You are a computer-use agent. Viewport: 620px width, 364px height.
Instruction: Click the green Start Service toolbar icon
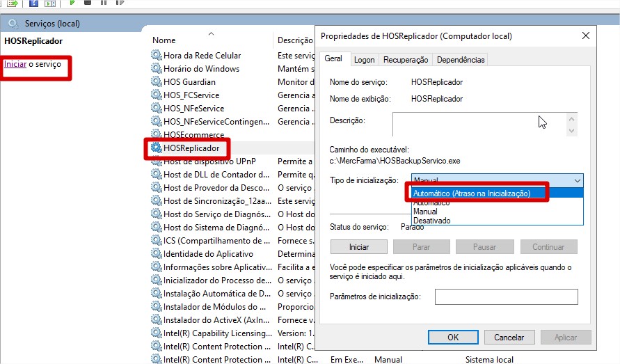point(72,2)
